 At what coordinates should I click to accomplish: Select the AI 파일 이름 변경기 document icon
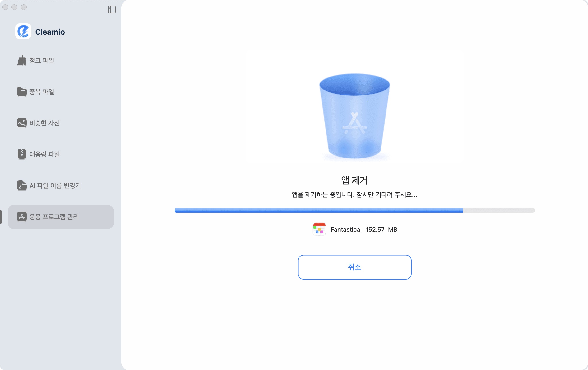pyautogui.click(x=22, y=185)
